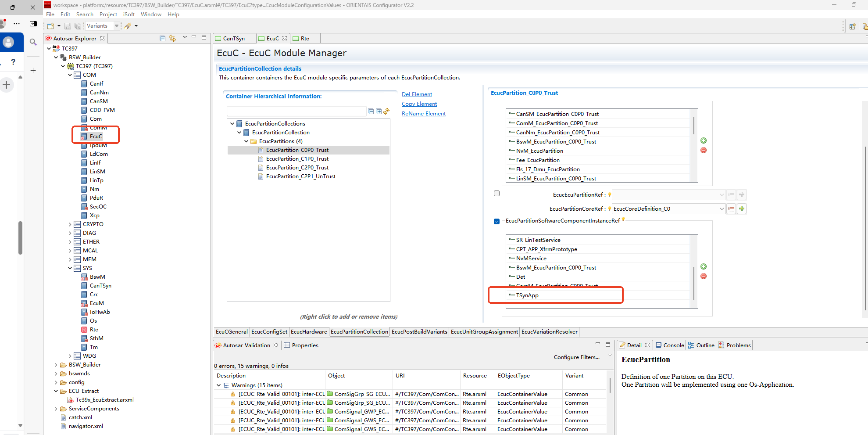Expand the WDG folder node
This screenshot has width=868, height=435.
coord(70,356)
